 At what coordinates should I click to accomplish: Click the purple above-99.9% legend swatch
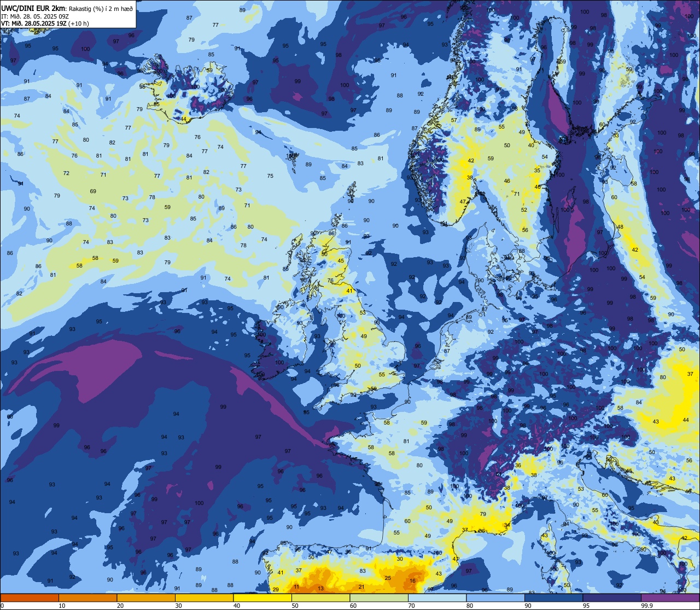(x=670, y=597)
